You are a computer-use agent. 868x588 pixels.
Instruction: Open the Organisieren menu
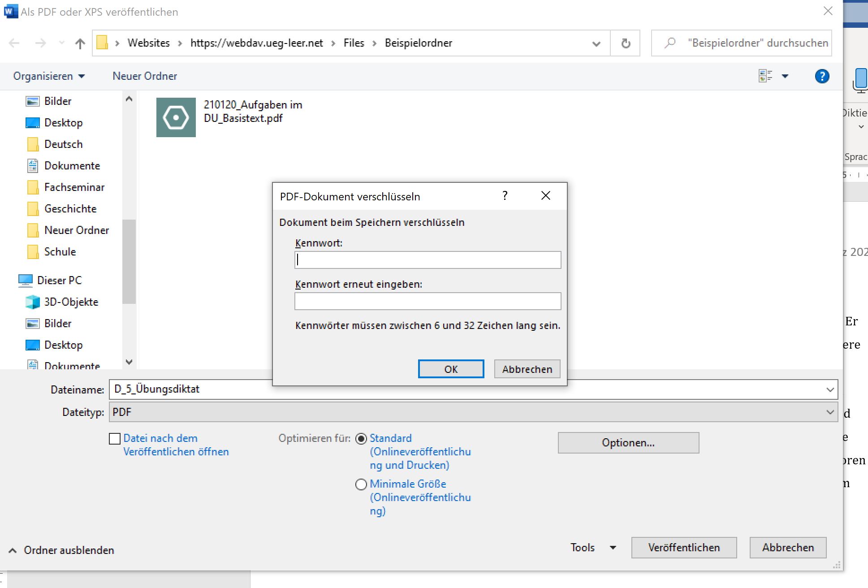click(48, 76)
